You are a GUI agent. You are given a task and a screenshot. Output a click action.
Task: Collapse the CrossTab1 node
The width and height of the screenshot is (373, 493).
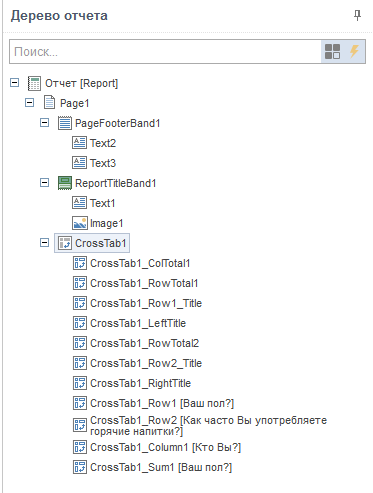(x=44, y=243)
